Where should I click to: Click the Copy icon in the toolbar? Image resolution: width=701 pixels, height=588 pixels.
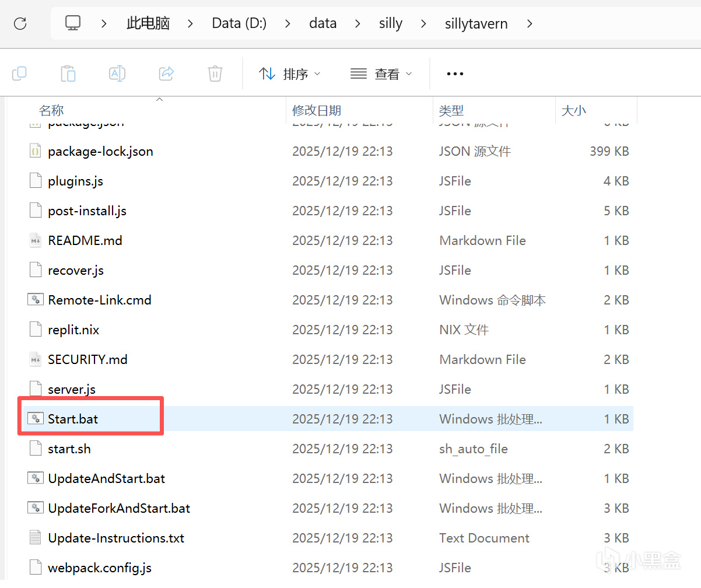(x=19, y=73)
